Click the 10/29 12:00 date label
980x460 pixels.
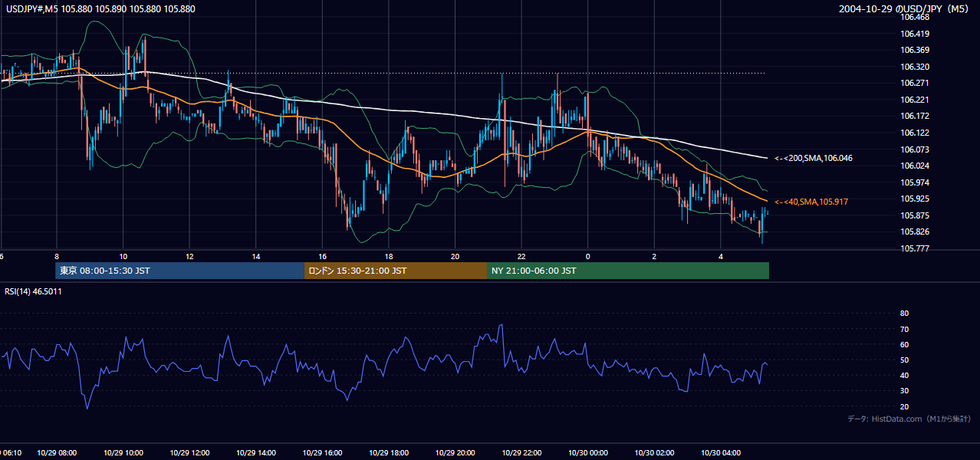tap(191, 452)
